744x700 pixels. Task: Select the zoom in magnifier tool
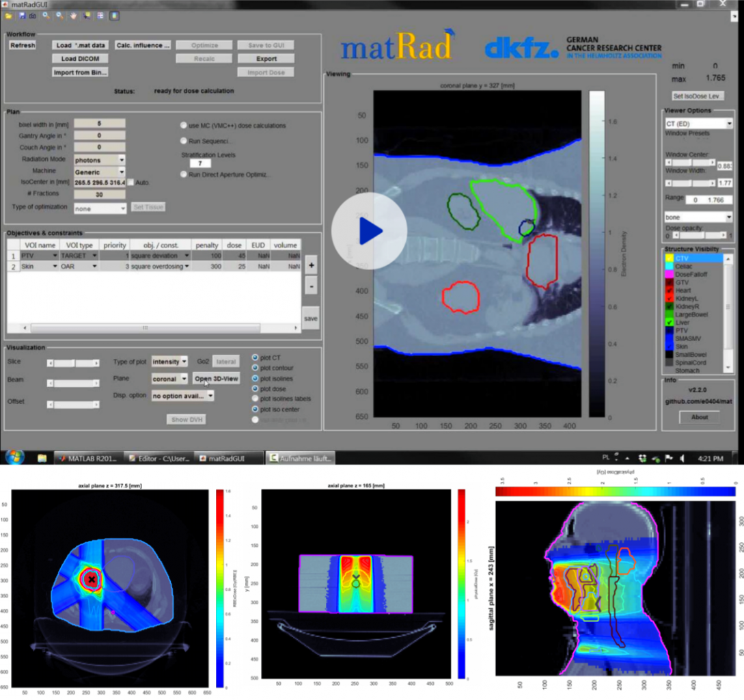(x=46, y=16)
